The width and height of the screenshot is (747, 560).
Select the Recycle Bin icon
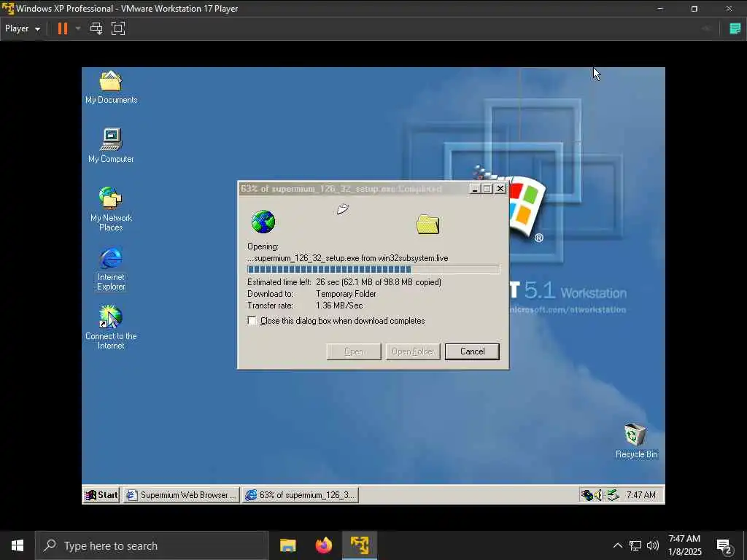636,440
